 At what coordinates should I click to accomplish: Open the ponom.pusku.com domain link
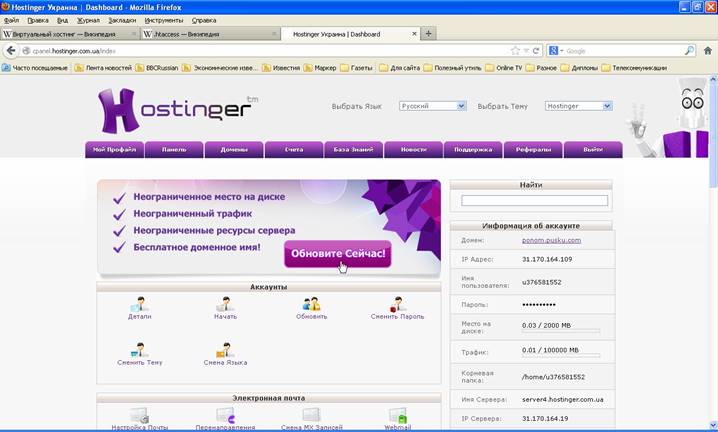click(551, 240)
